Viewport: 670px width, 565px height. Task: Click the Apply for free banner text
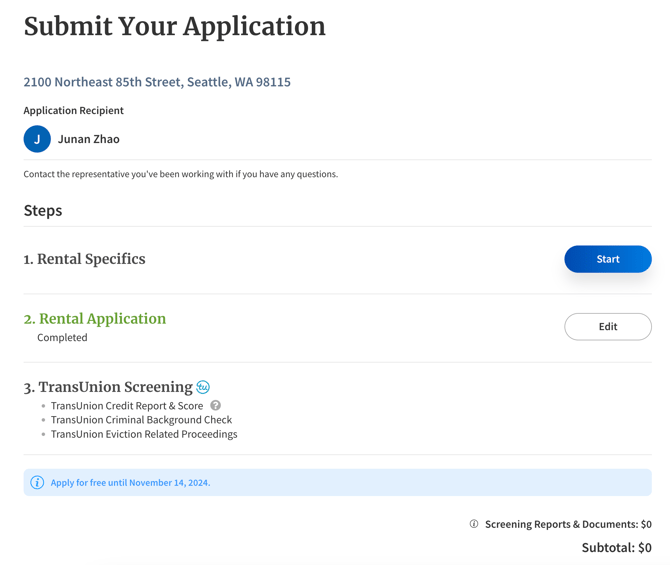(130, 483)
